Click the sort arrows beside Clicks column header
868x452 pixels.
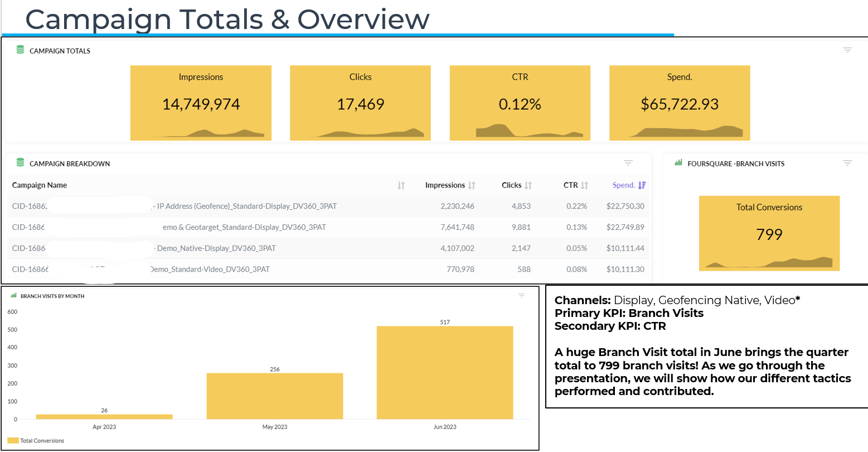tap(528, 185)
